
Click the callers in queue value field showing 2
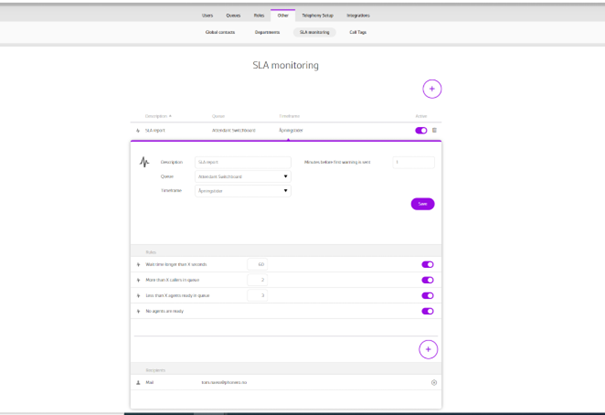click(x=257, y=280)
